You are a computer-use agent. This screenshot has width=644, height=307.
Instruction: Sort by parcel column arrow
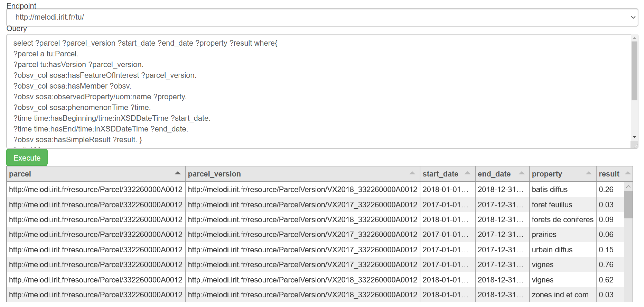coord(177,173)
